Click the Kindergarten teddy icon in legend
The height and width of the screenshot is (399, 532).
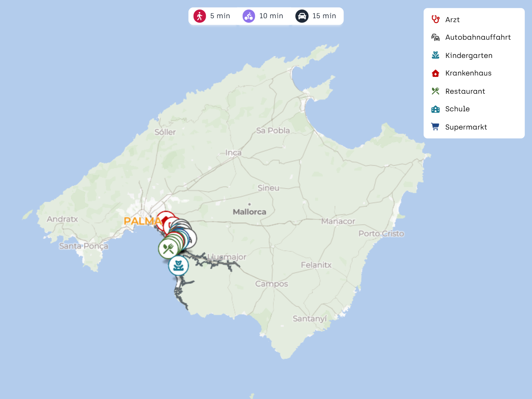pyautogui.click(x=435, y=55)
